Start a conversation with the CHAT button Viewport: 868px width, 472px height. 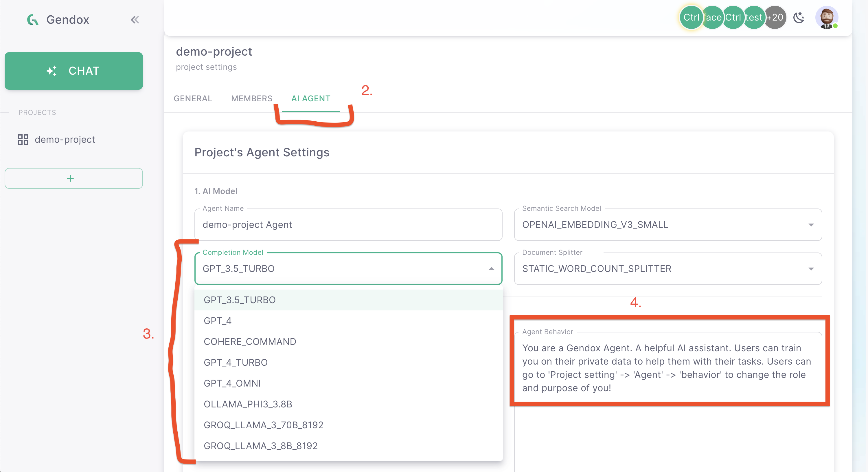pyautogui.click(x=73, y=71)
